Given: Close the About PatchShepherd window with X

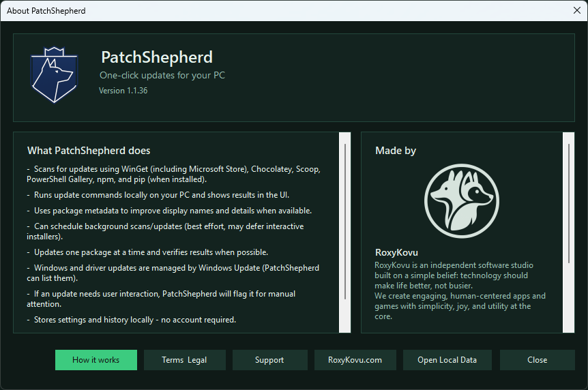Looking at the screenshot, I should (x=577, y=10).
